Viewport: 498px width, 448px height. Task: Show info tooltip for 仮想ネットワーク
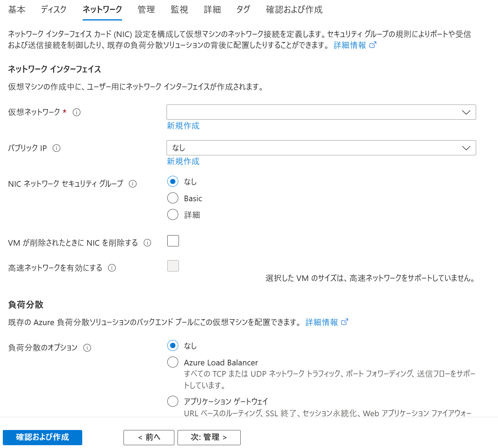click(77, 112)
